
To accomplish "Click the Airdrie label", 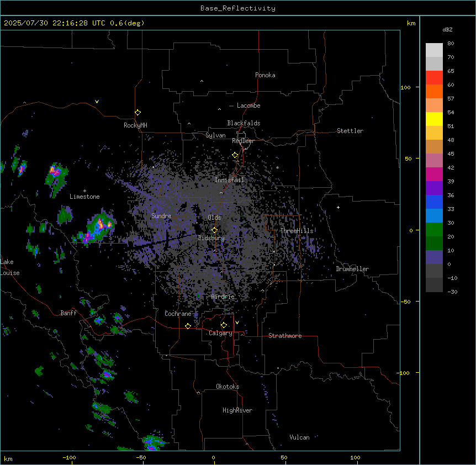I will click(x=223, y=297).
